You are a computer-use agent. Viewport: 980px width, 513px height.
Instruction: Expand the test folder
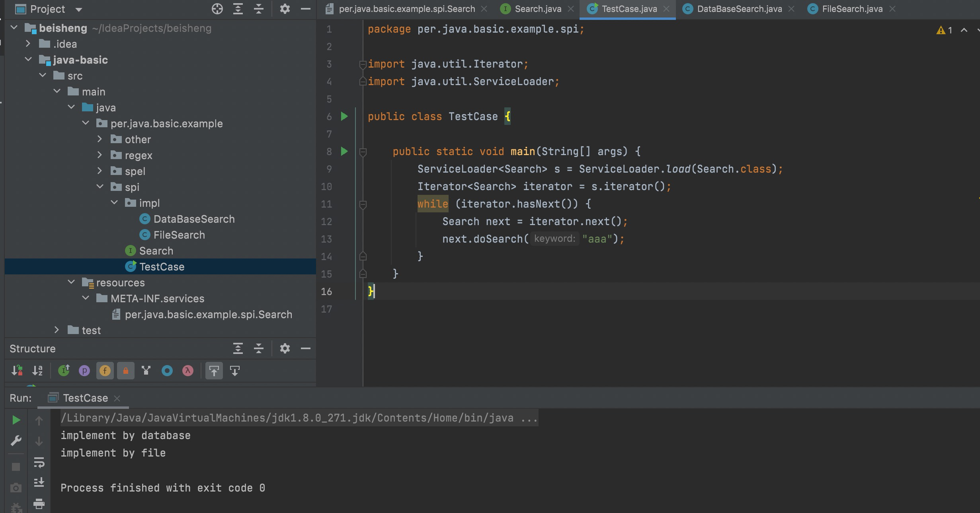click(57, 330)
